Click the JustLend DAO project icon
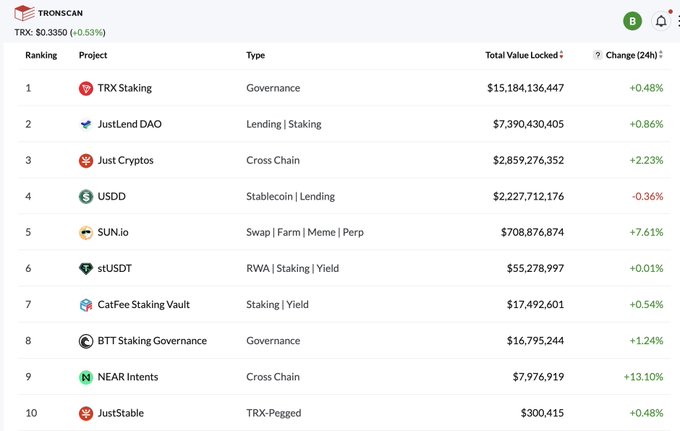The height and width of the screenshot is (431, 680). click(86, 124)
